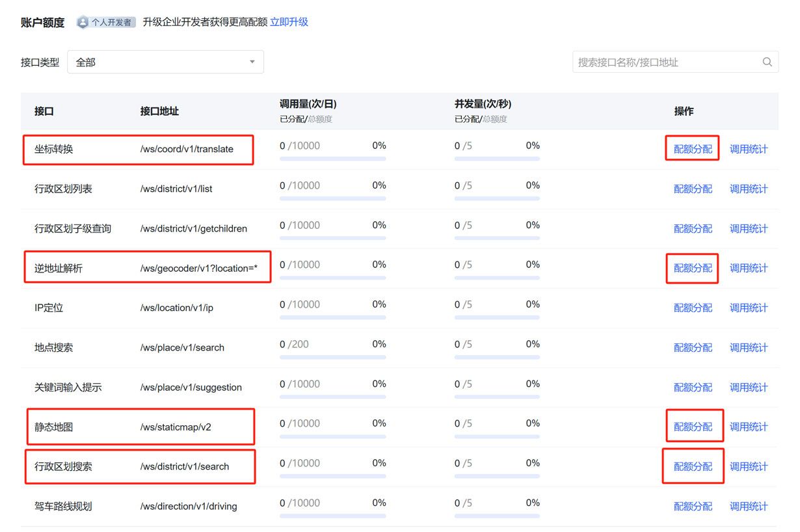Viewport: 800px width, 532px height.
Task: Click the 接口类型 dropdown arrow
Action: 252,62
